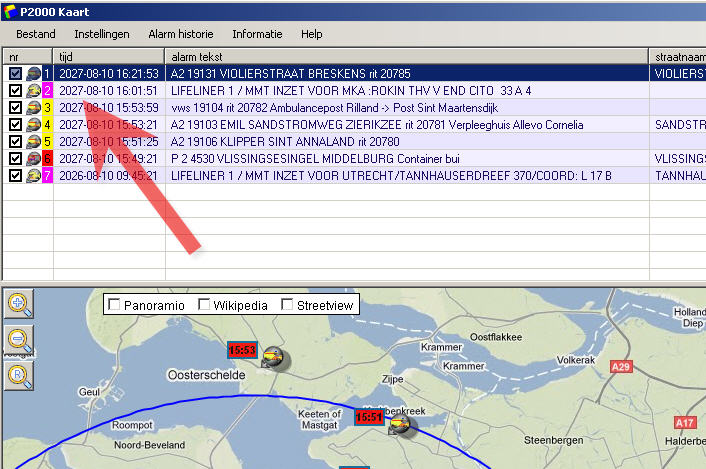
Task: Sort the list by tijd column header
Action: 109,57
